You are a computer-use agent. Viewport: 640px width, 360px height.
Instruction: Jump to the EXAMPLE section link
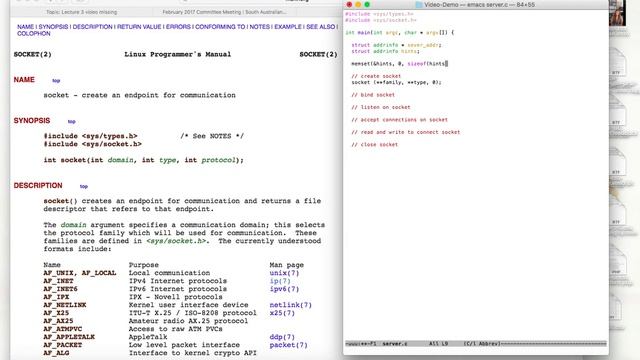click(288, 27)
